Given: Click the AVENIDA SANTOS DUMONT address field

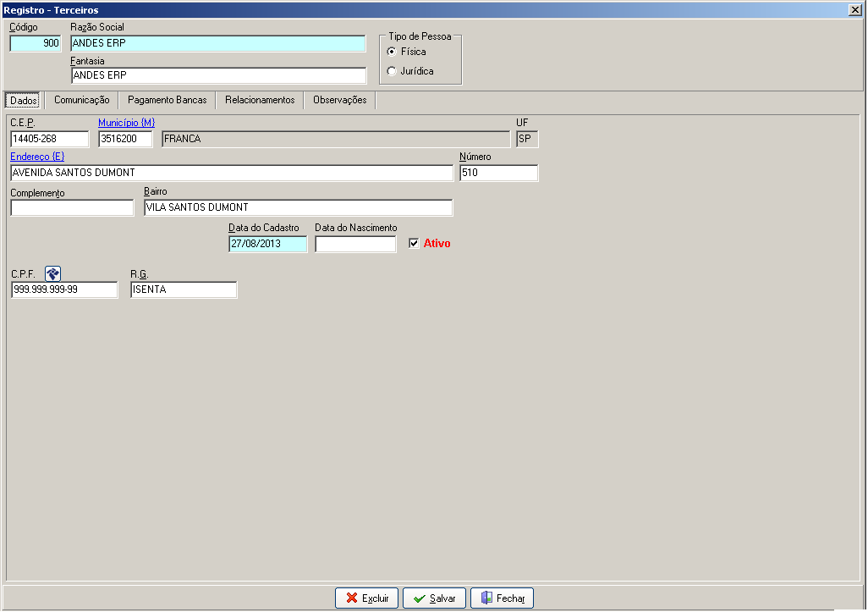Looking at the screenshot, I should point(232,173).
